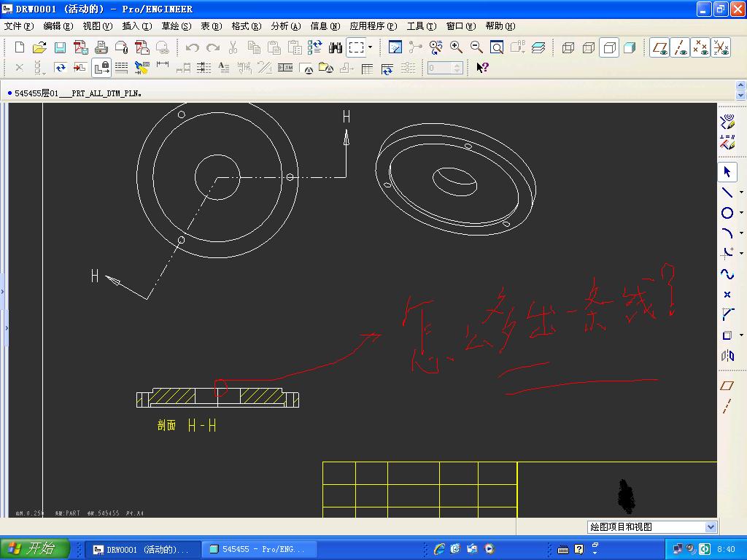Select Hidden Line display style
The image size is (747, 560).
pyautogui.click(x=589, y=47)
